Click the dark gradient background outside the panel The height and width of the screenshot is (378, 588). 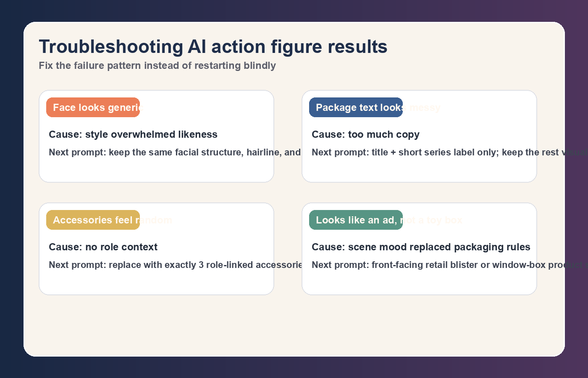11,189
